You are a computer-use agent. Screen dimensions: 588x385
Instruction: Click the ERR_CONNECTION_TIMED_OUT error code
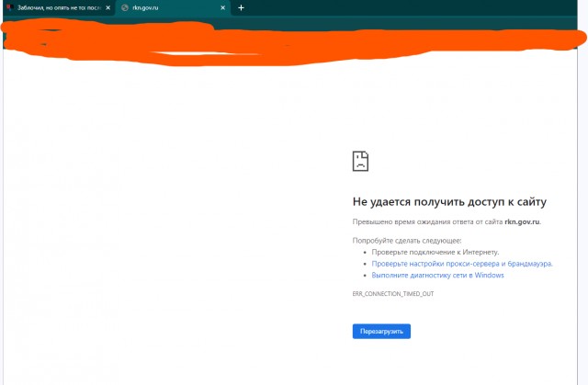pos(393,294)
